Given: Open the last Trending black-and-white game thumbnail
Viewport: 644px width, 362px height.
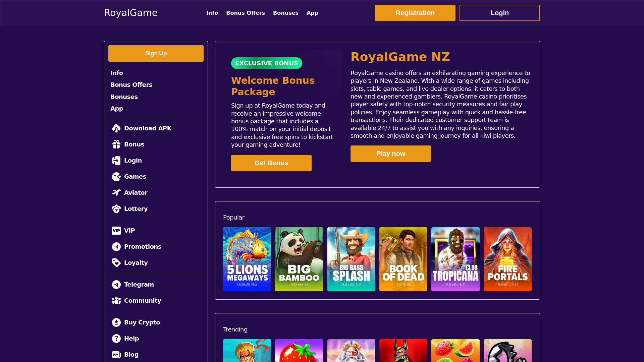Looking at the screenshot, I should [x=507, y=351].
